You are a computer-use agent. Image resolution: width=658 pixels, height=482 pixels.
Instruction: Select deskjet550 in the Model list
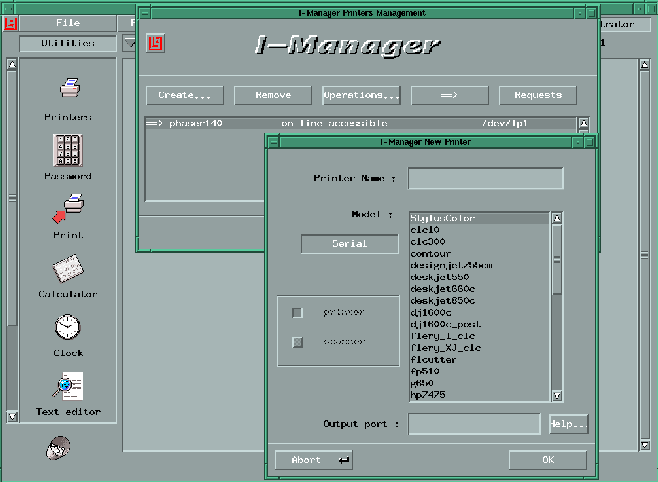[x=439, y=276]
